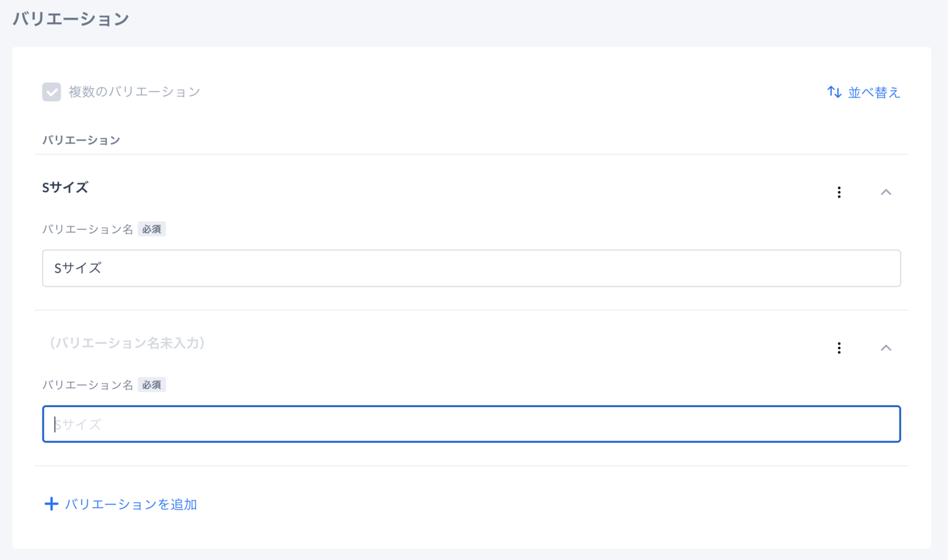Open the three-dot menu for Sサイズ
Screen dimensions: 948x560
(x=839, y=192)
